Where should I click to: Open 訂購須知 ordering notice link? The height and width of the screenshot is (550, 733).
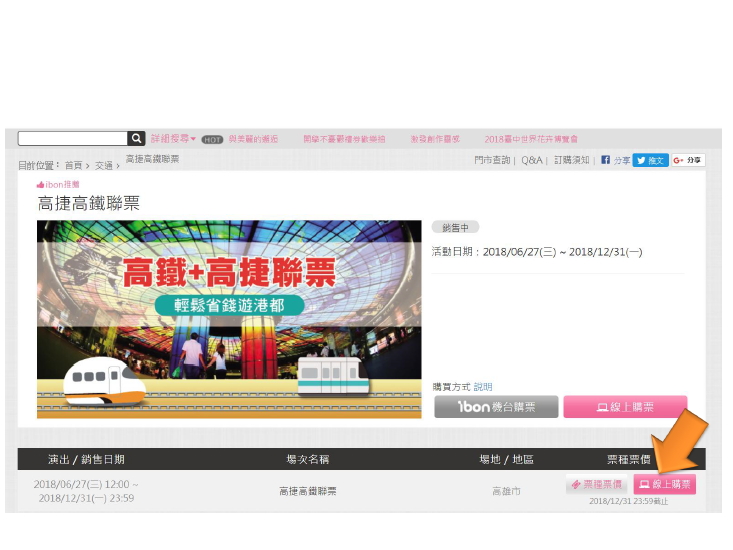point(572,160)
